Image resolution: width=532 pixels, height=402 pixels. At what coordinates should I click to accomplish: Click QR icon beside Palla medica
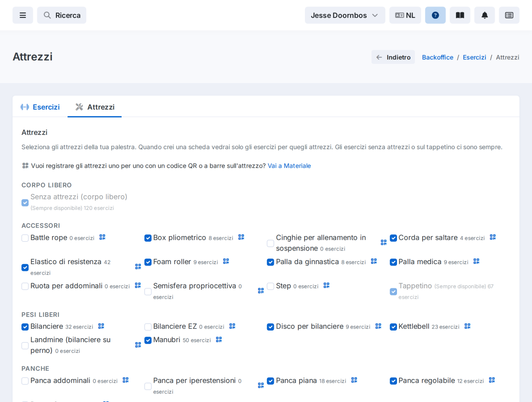click(x=476, y=261)
